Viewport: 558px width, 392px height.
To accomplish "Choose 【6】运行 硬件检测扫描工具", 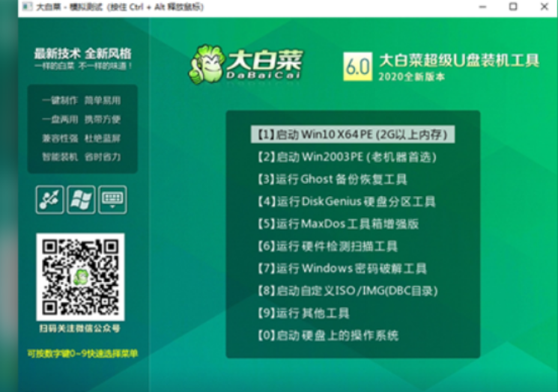I will click(x=327, y=246).
